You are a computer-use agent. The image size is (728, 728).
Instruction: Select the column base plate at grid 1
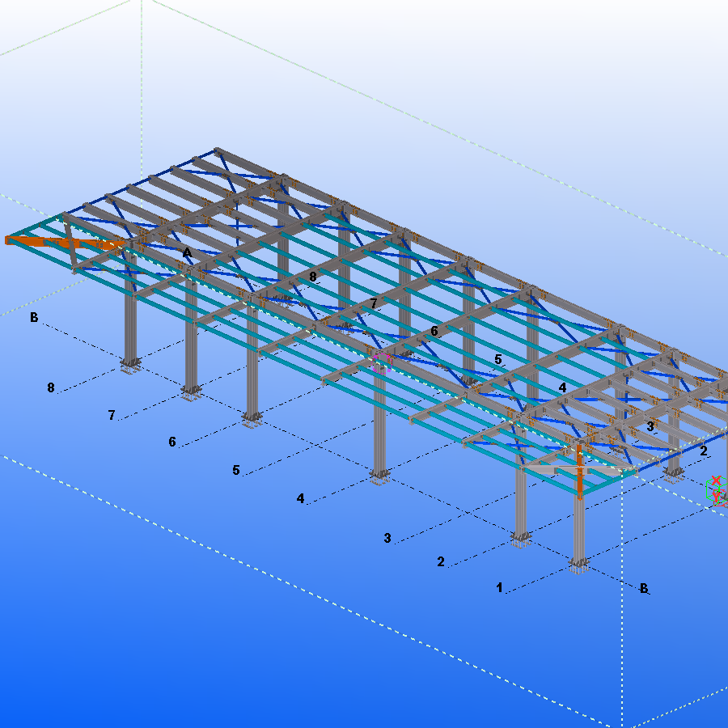577,564
